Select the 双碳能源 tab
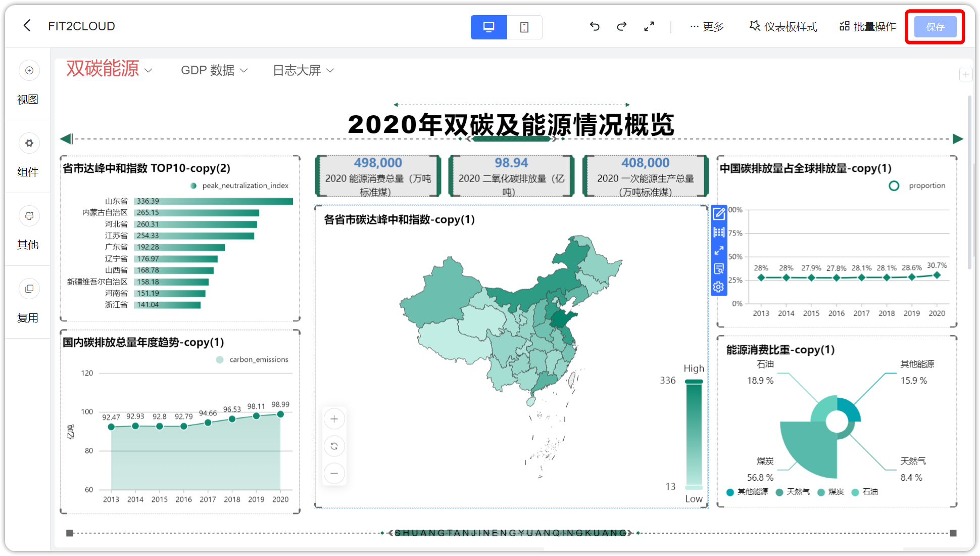980x556 pixels. pyautogui.click(x=103, y=69)
